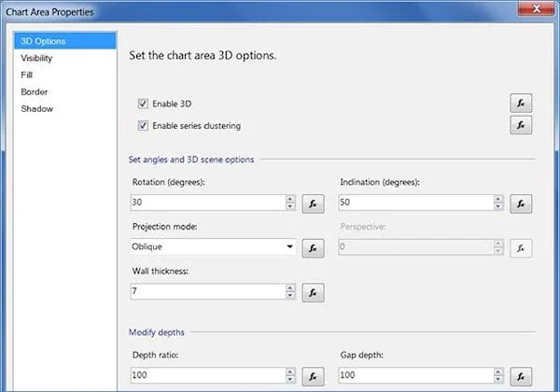Increase Gap depth with up arrow
The height and width of the screenshot is (392, 560).
(x=498, y=371)
